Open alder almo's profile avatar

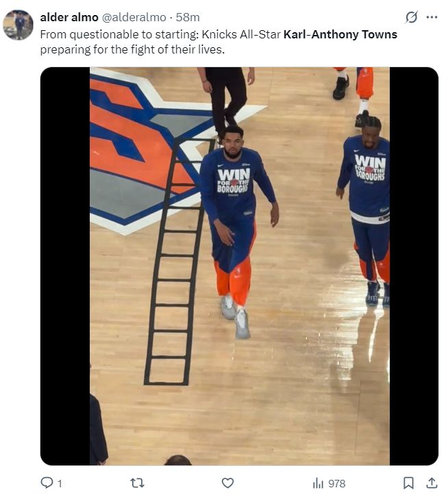(x=18, y=25)
